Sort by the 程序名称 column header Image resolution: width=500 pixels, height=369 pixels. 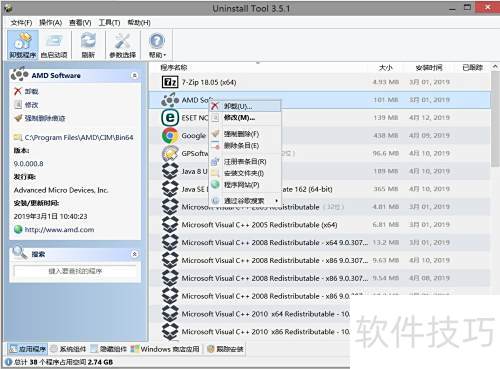coord(174,67)
